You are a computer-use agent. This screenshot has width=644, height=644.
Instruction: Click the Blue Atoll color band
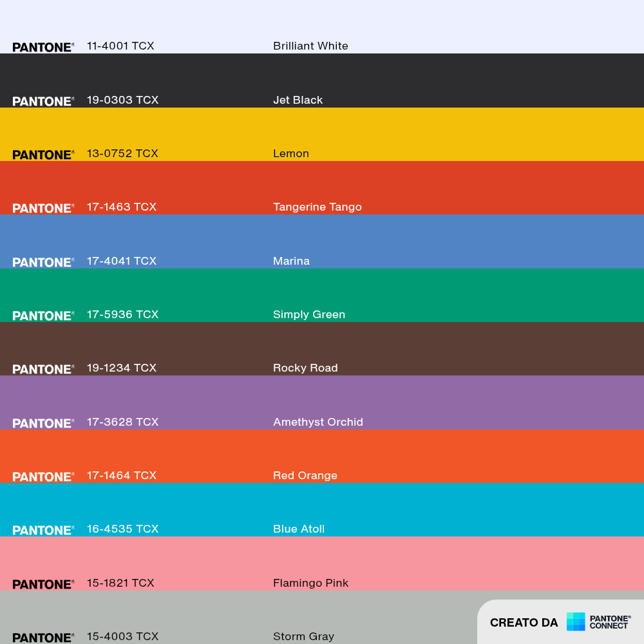(322, 509)
